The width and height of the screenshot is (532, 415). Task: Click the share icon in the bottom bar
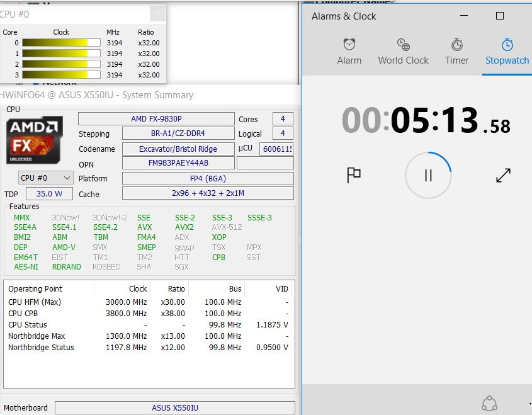[x=489, y=404]
